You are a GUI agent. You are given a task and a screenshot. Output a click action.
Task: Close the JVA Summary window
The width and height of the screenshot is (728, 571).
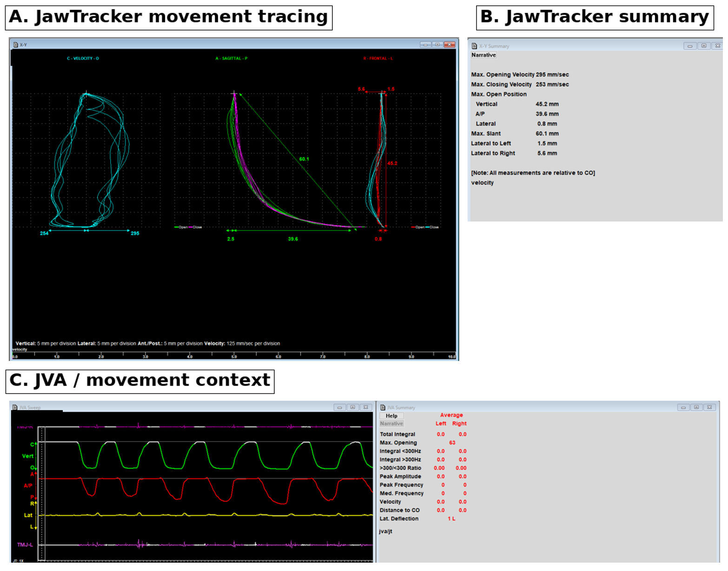(709, 407)
